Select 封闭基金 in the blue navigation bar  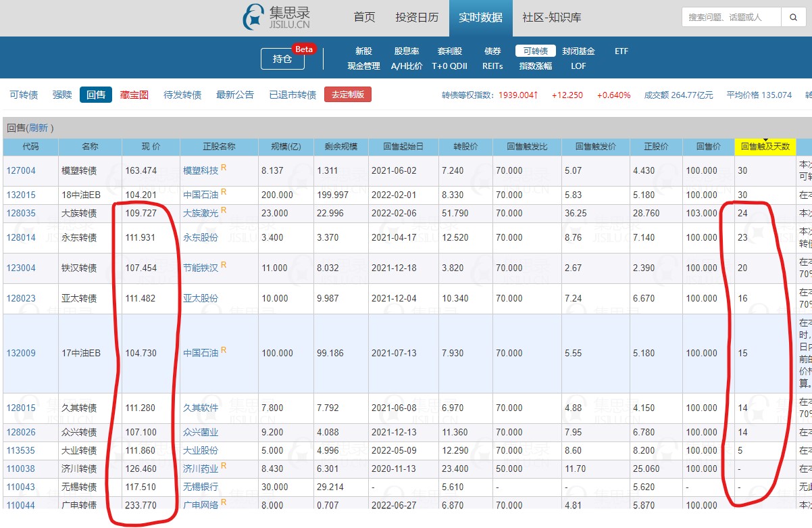pyautogui.click(x=578, y=51)
